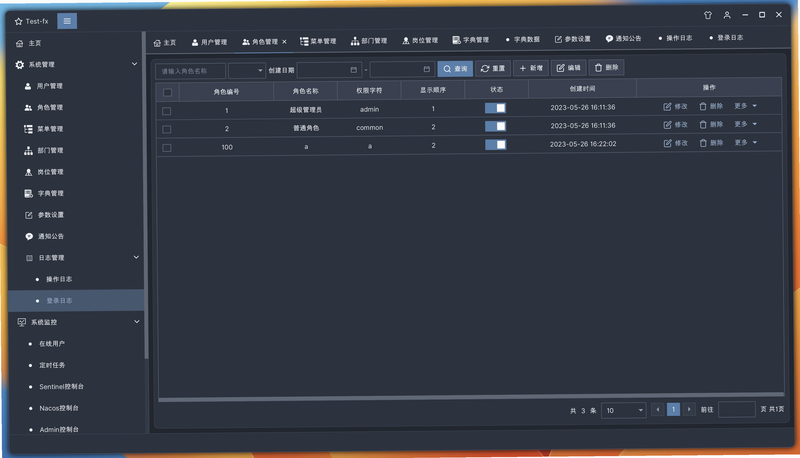Toggle the hamburger menu button

(x=67, y=21)
